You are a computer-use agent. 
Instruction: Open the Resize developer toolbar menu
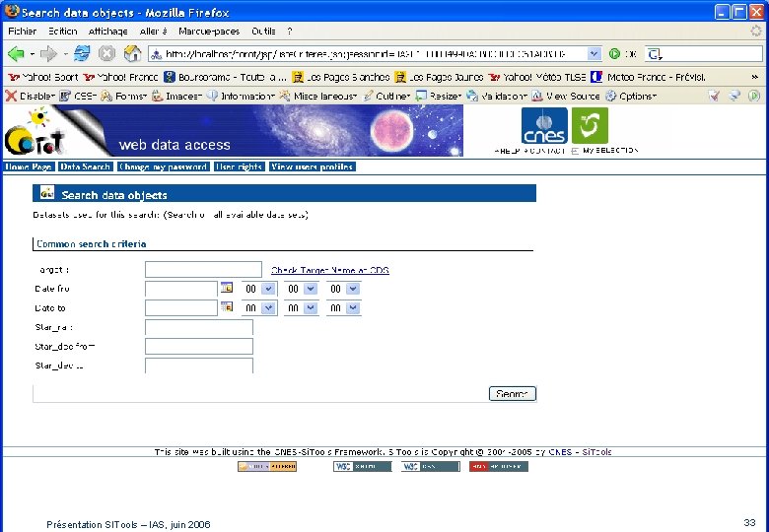(x=438, y=96)
